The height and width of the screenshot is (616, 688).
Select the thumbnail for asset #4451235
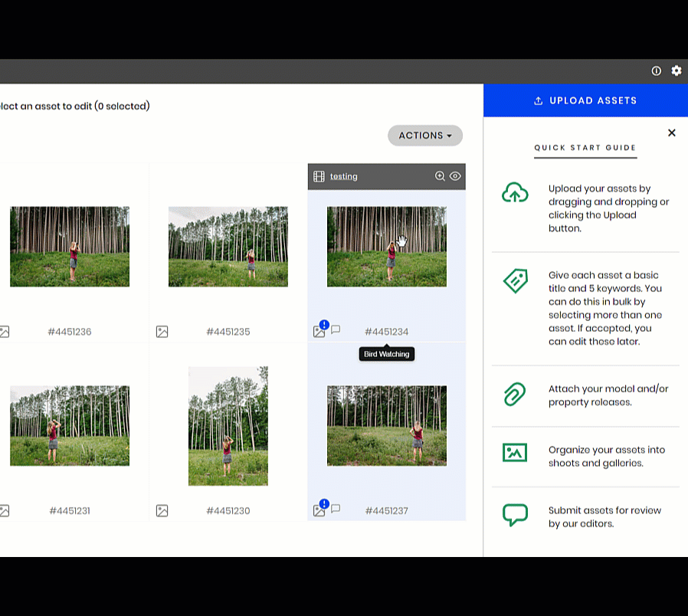228,247
